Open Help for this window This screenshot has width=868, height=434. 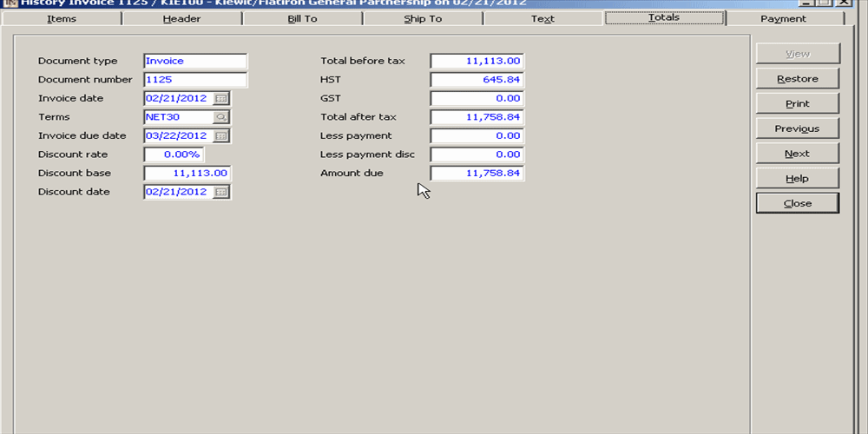(x=797, y=178)
